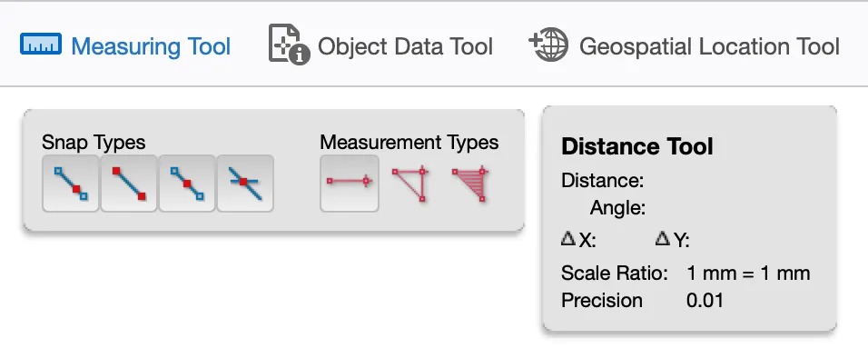Click the Distance Tool panel heading

pyautogui.click(x=637, y=146)
